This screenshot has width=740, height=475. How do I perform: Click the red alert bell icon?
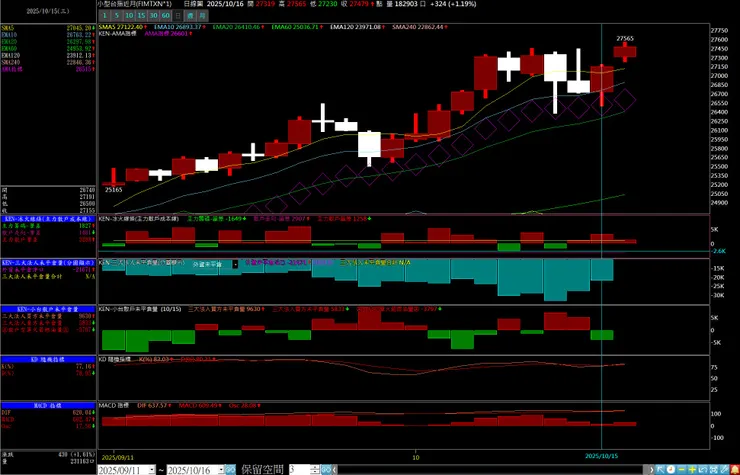pyautogui.click(x=735, y=470)
